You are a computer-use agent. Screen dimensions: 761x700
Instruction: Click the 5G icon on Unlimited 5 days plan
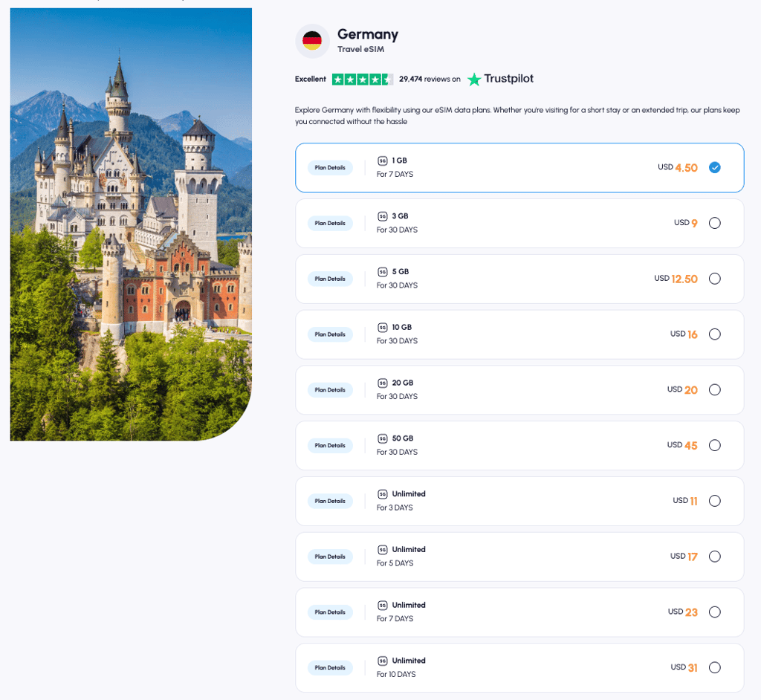(383, 549)
